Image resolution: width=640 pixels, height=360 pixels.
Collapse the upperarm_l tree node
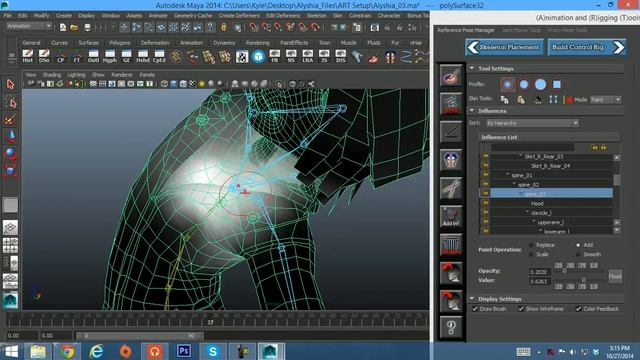(x=534, y=222)
